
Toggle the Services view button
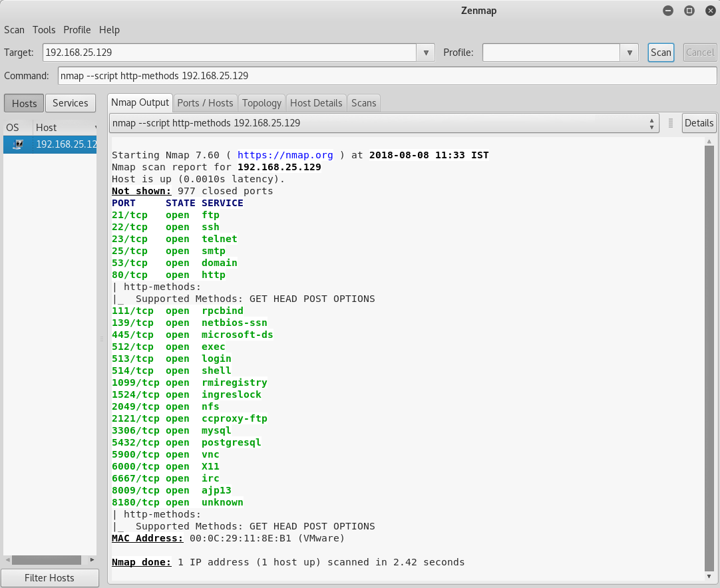71,103
